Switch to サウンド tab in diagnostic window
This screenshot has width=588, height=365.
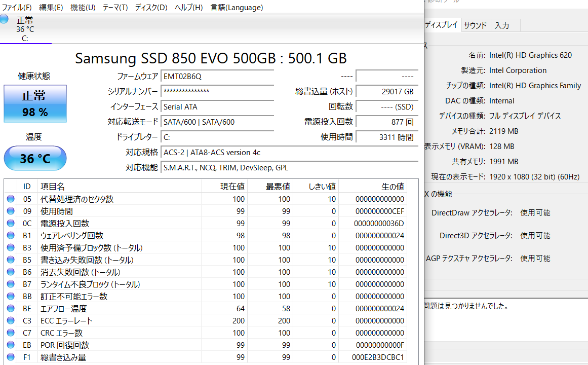click(x=476, y=25)
